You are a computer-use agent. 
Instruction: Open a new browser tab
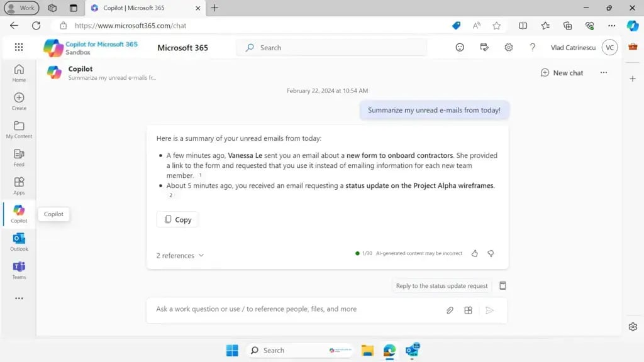[215, 8]
